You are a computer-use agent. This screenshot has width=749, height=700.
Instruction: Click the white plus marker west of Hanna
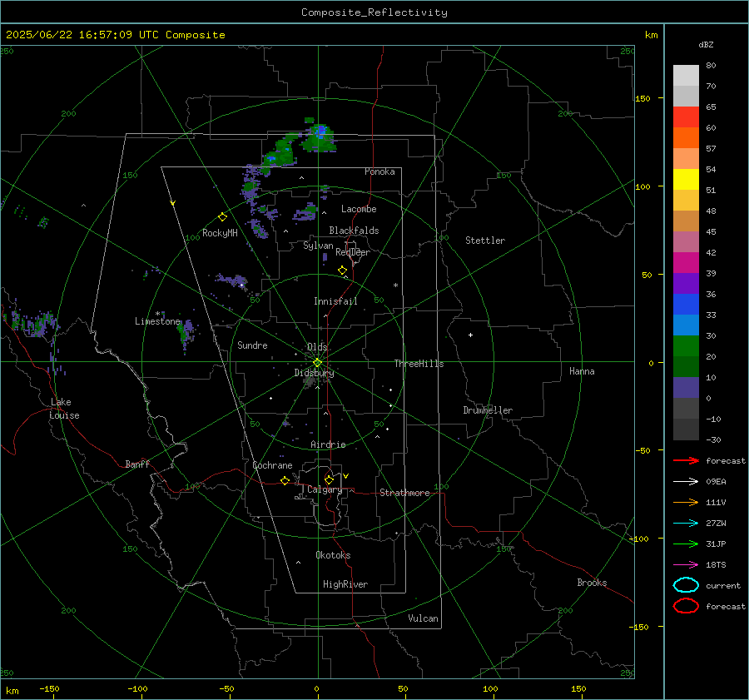[470, 335]
